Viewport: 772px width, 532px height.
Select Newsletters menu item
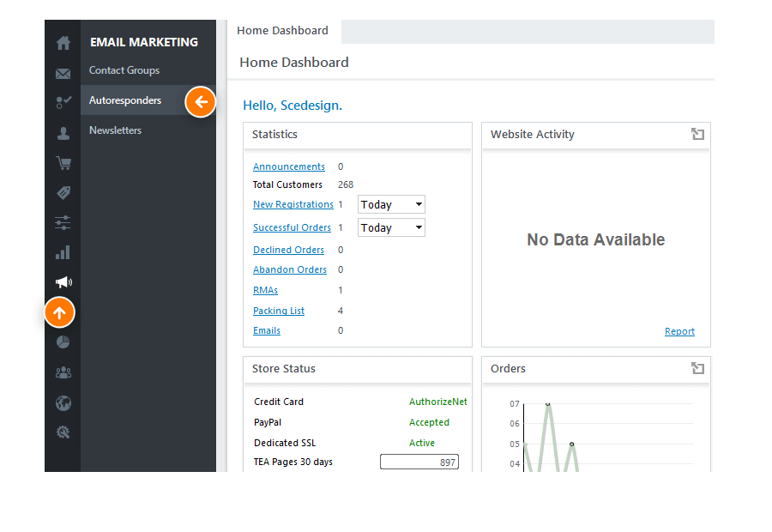pos(115,130)
